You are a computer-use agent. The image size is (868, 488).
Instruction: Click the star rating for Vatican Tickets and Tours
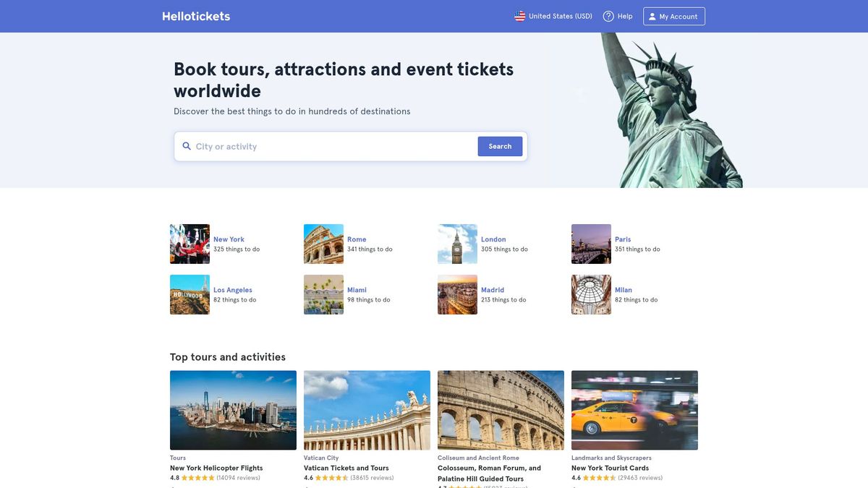click(x=330, y=477)
